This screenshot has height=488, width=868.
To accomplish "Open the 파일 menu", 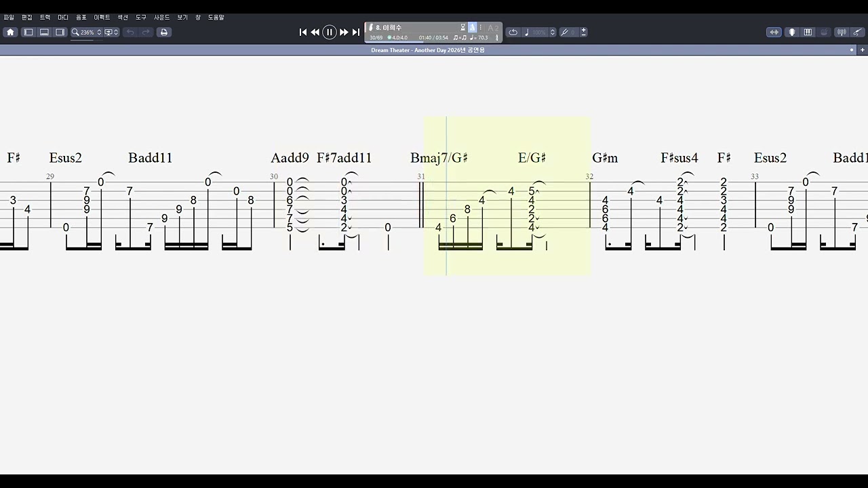I will point(9,17).
